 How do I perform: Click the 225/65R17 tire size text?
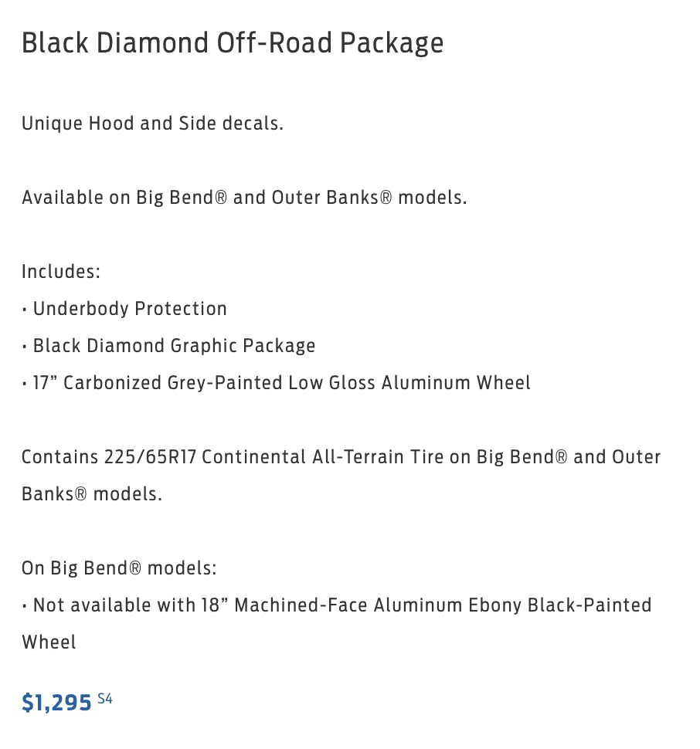[150, 457]
